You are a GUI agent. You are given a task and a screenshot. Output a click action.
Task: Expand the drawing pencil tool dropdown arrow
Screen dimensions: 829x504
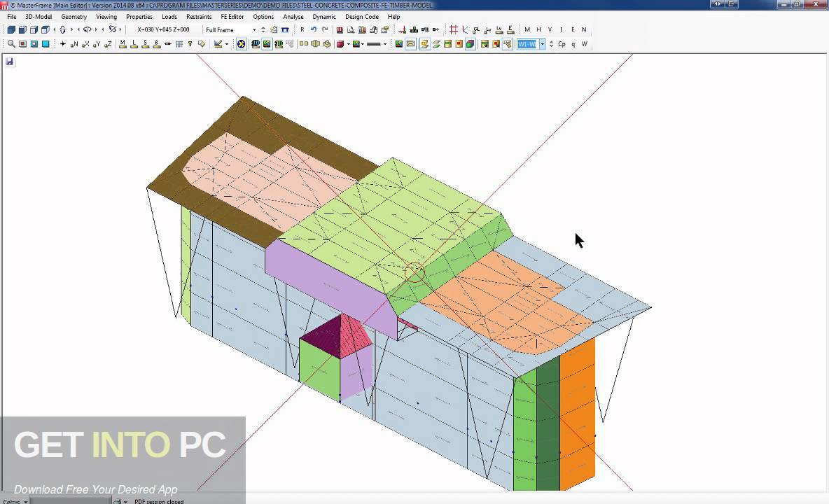click(227, 44)
